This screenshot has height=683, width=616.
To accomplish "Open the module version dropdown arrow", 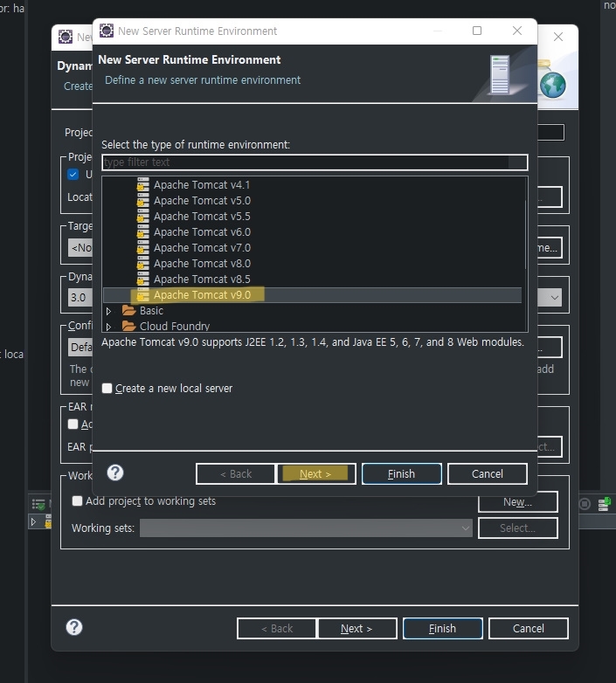I will tap(555, 298).
